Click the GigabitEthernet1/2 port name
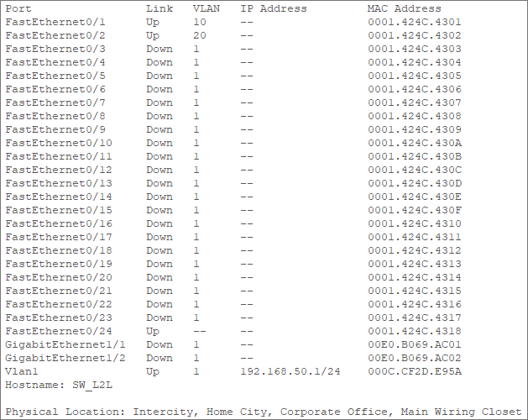This screenshot has width=528, height=420. [x=65, y=358]
